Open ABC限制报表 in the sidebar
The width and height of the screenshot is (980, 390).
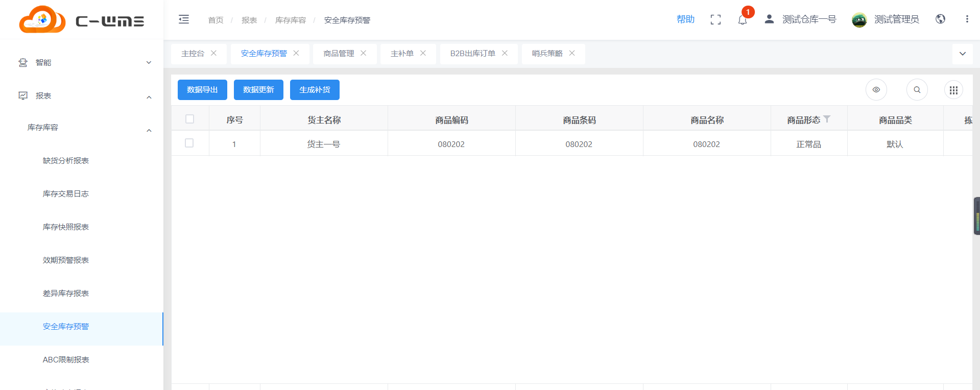66,359
